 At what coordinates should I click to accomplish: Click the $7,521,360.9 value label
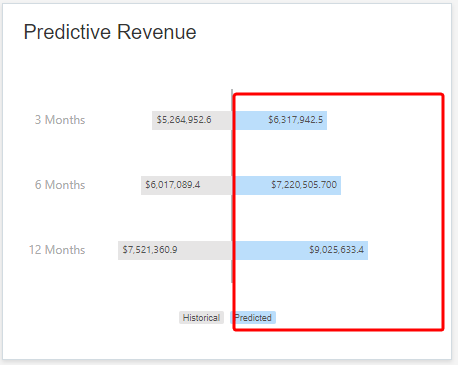point(150,250)
